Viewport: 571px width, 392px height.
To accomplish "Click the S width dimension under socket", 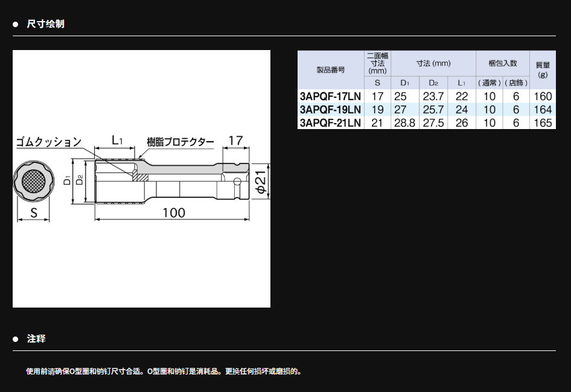I will 34,212.
